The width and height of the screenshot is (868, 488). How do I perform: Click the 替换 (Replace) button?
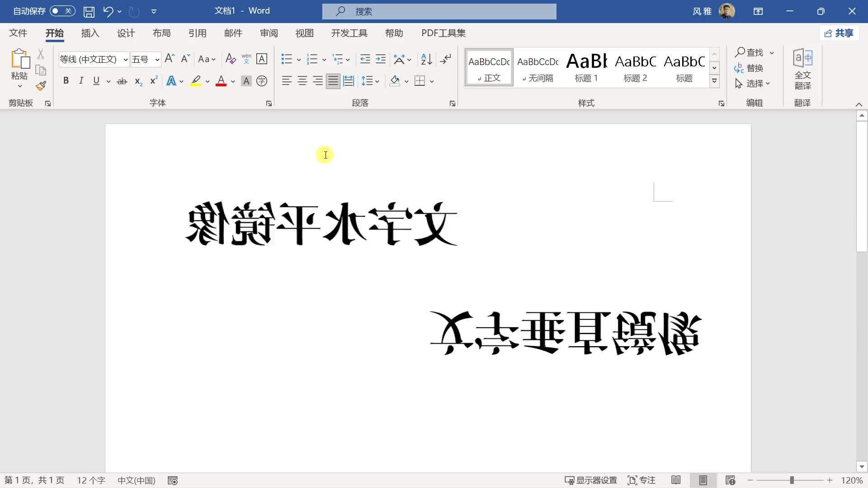coord(749,68)
